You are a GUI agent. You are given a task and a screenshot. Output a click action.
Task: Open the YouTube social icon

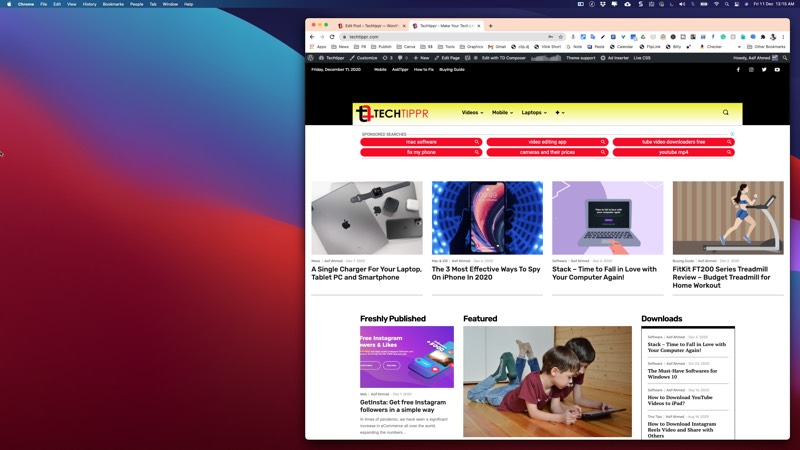click(777, 69)
